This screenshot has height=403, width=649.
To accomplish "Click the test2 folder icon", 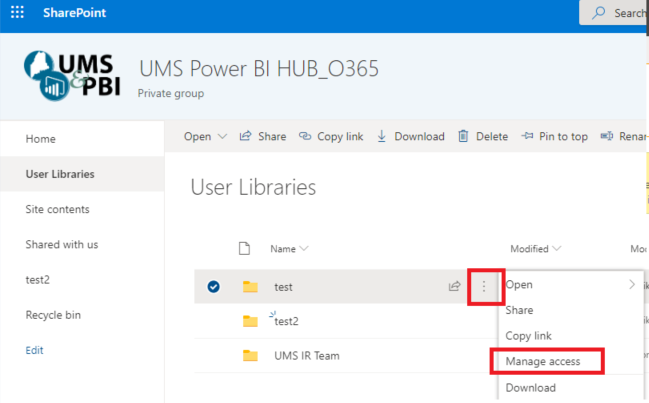I will coord(250,321).
